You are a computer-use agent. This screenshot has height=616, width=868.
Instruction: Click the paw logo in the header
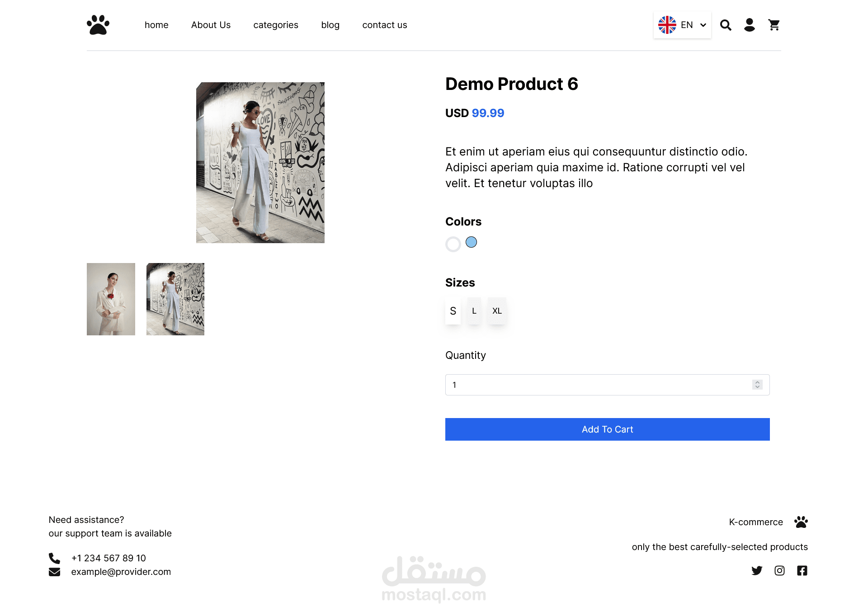(98, 25)
